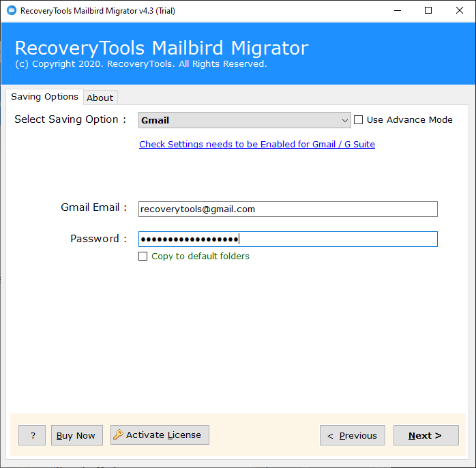Switch to the About tab
The width and height of the screenshot is (476, 468).
point(100,98)
